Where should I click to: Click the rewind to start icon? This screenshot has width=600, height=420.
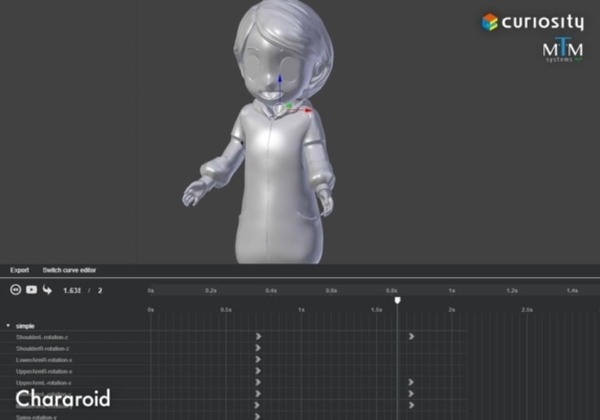[x=15, y=290]
